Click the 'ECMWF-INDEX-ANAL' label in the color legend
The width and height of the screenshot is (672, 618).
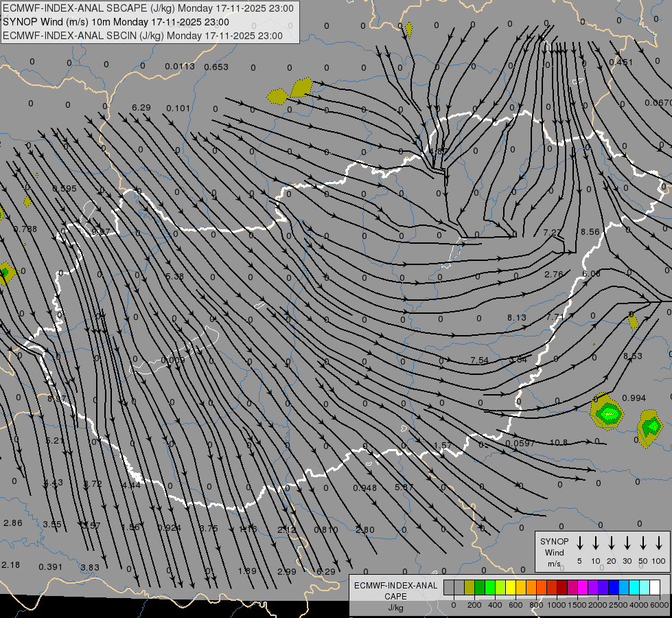(x=395, y=586)
